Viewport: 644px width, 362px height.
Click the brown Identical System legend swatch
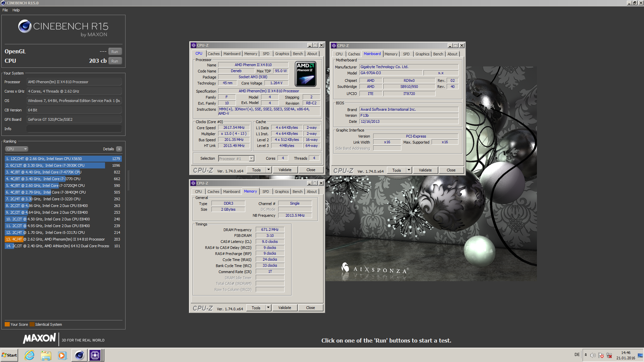coord(32,324)
